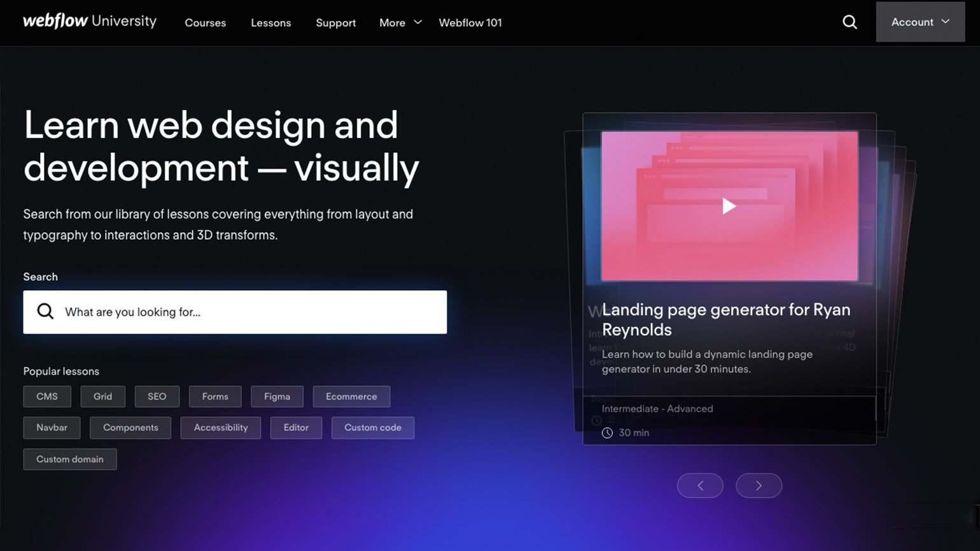Click the 'Popular lessons' heading text

click(61, 371)
